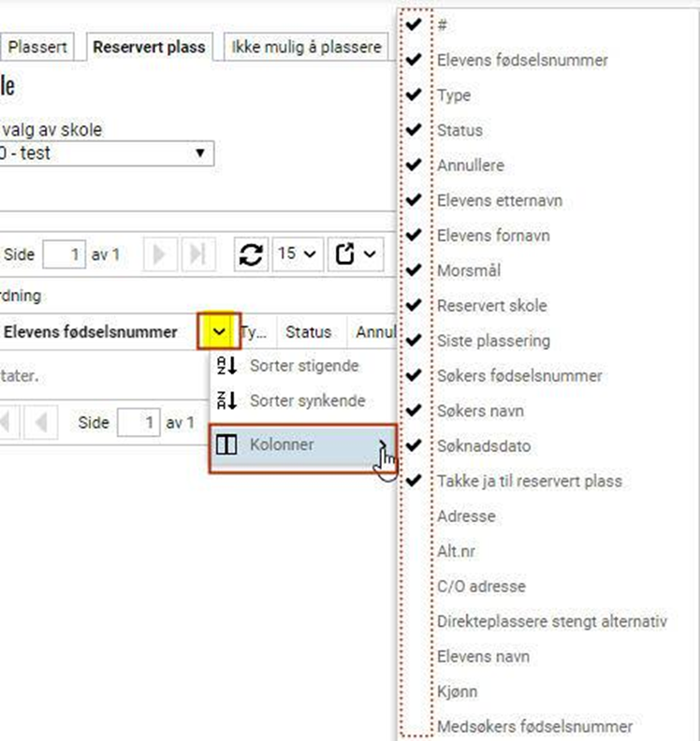Click the last page arrow in the upper pager
The width and height of the screenshot is (700, 741).
197,254
